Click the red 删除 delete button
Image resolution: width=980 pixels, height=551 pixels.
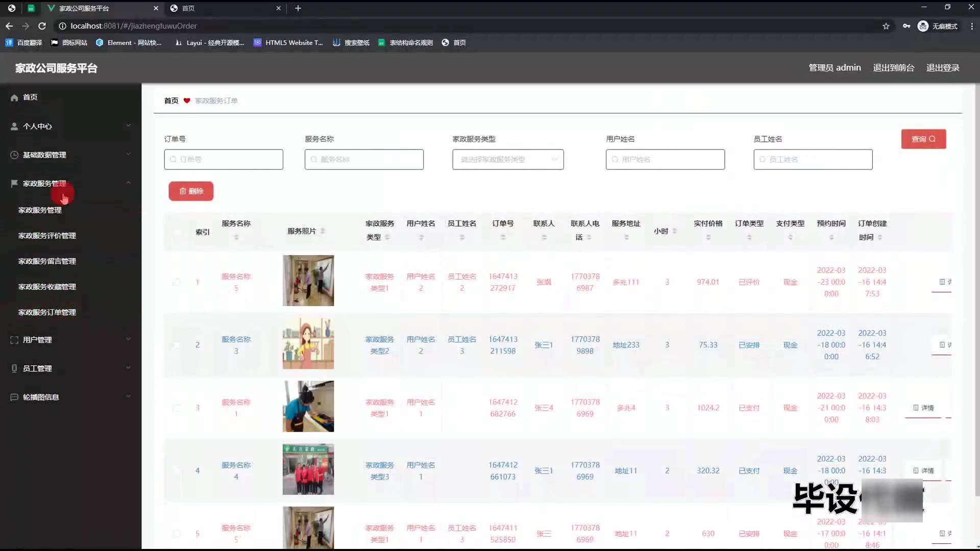[191, 191]
